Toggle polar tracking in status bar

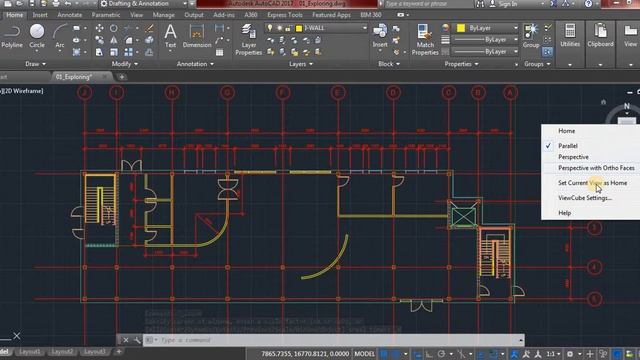[x=441, y=354]
